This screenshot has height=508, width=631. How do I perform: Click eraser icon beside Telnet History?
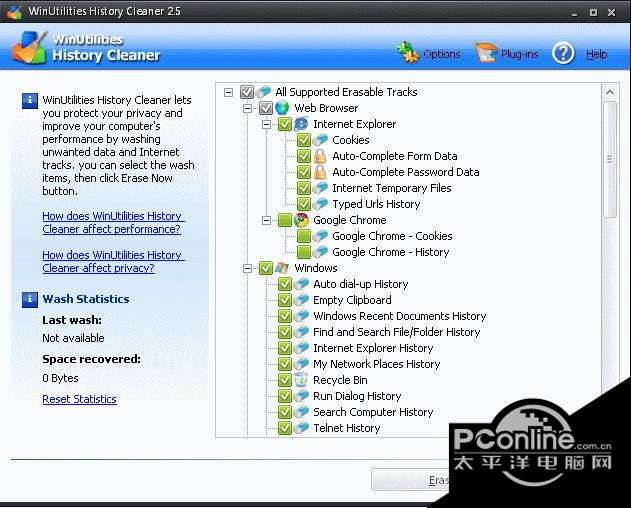[301, 428]
